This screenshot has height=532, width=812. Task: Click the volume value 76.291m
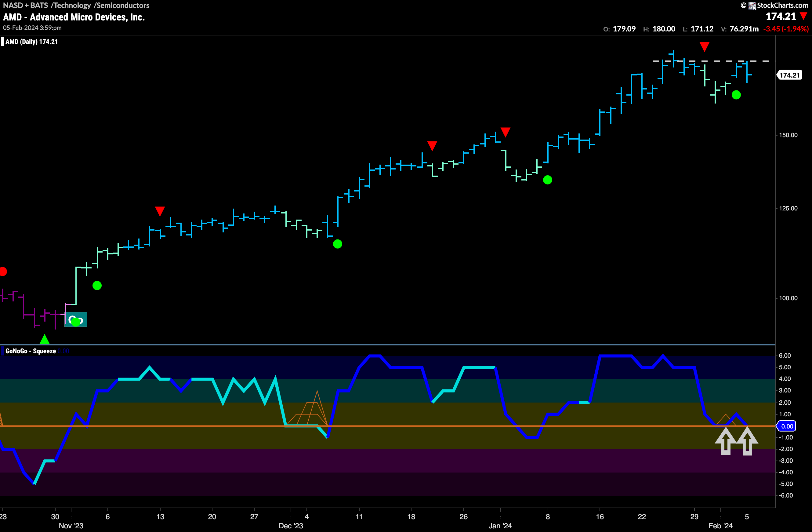point(744,29)
